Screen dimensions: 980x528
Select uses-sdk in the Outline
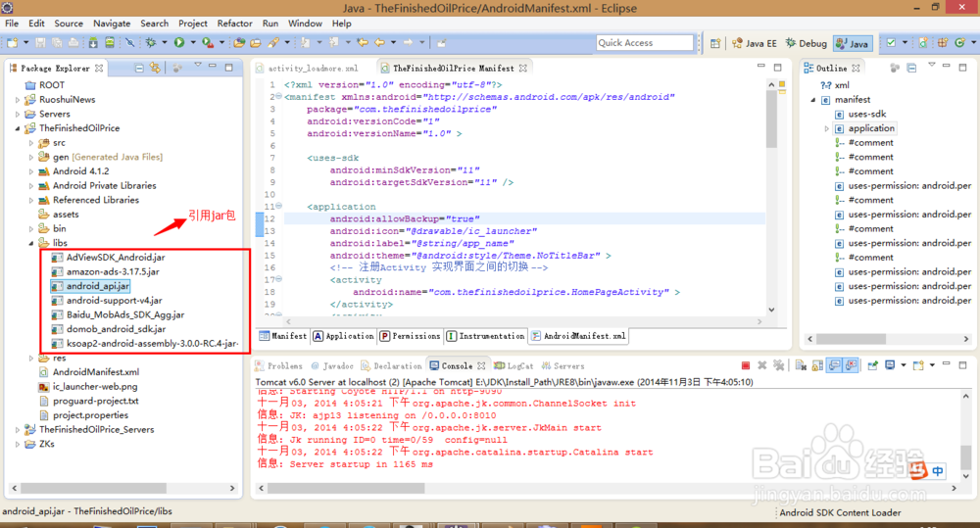click(x=860, y=114)
